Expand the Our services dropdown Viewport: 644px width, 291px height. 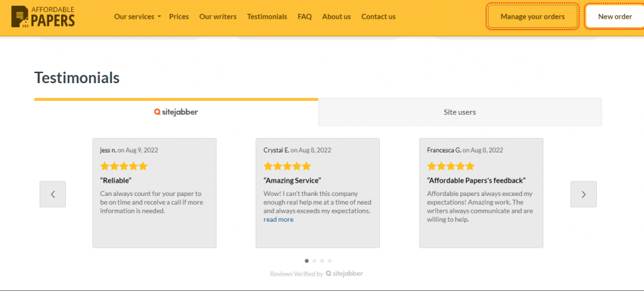point(138,17)
